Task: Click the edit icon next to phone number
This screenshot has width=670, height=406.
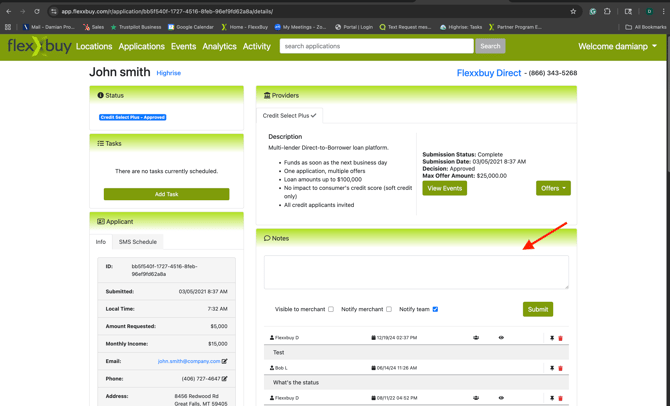Action: 225,379
